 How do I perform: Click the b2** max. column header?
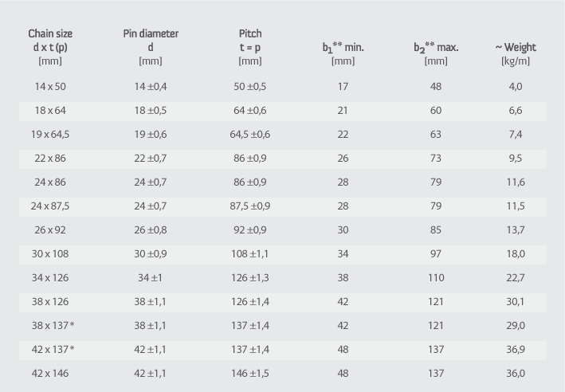(x=436, y=53)
